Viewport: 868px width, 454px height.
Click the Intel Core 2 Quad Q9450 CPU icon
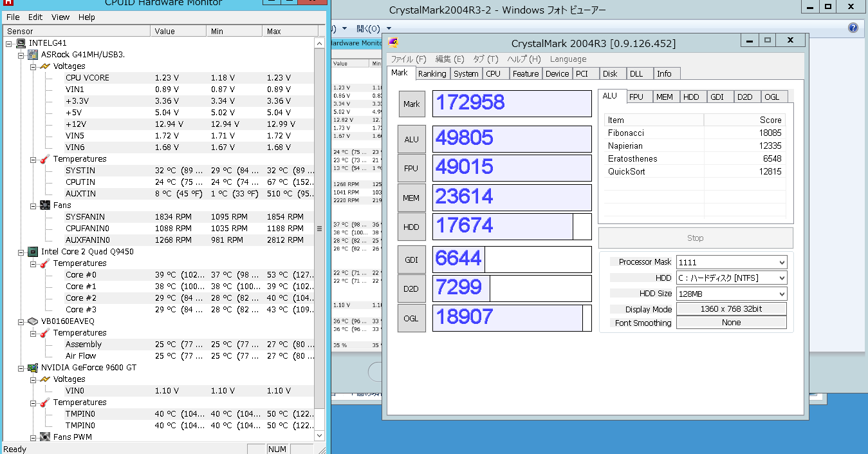click(x=33, y=252)
